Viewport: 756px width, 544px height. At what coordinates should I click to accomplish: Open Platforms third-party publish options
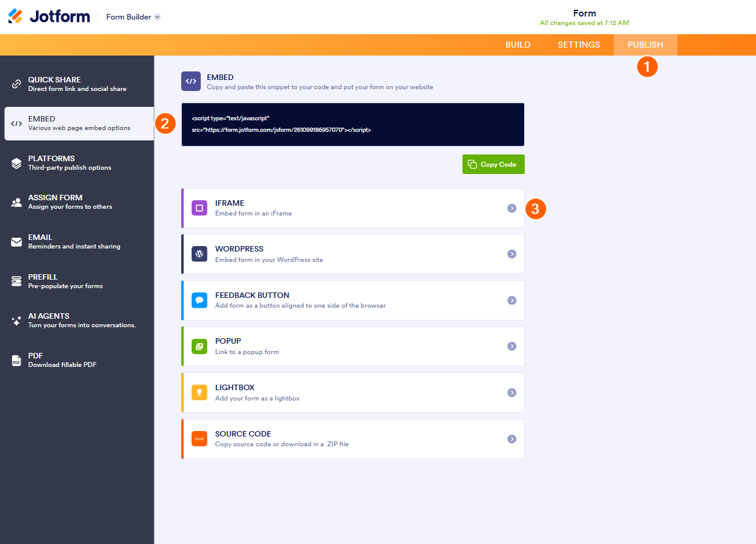click(x=70, y=162)
